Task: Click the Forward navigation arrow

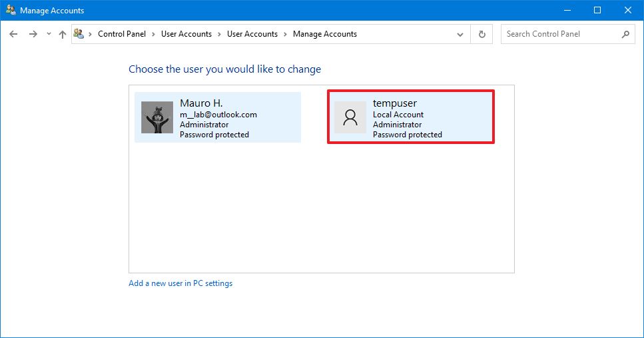Action: [33, 34]
